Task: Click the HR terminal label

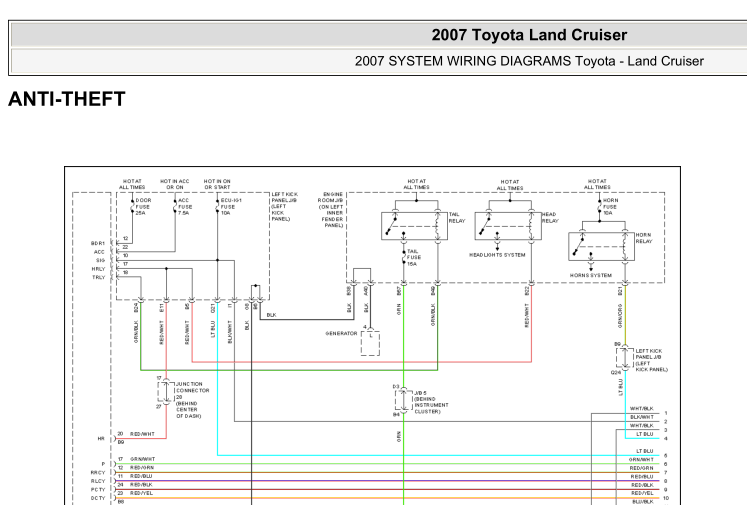Action: tap(101, 439)
